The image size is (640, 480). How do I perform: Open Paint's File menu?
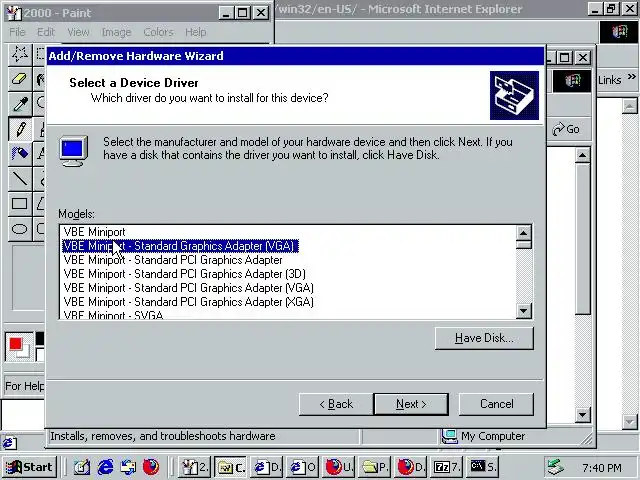click(x=17, y=32)
